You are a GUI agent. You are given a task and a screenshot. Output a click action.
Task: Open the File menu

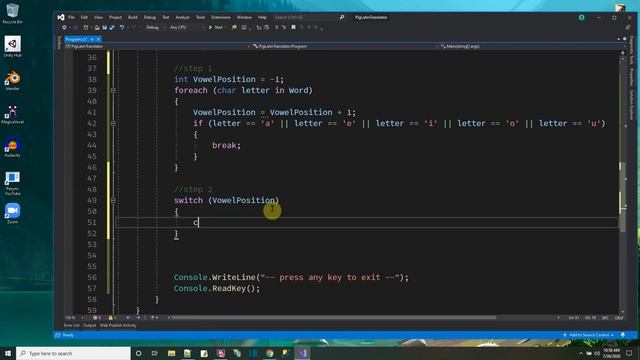coord(71,17)
